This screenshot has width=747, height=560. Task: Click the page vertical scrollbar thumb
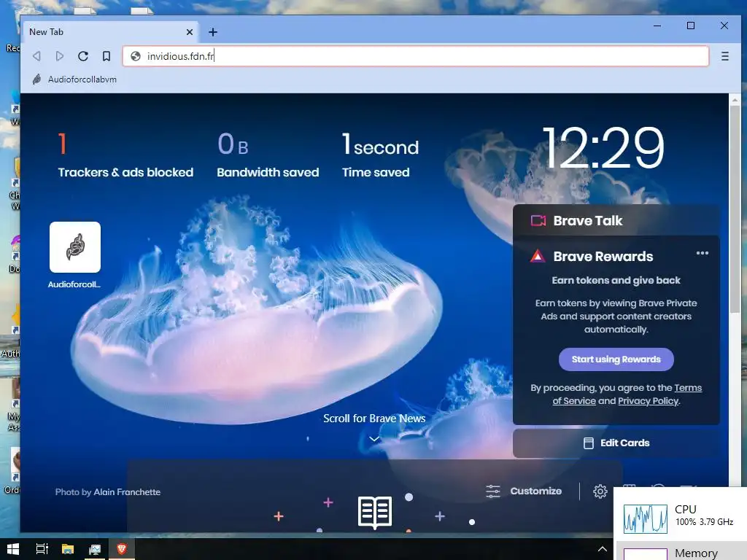click(735, 209)
